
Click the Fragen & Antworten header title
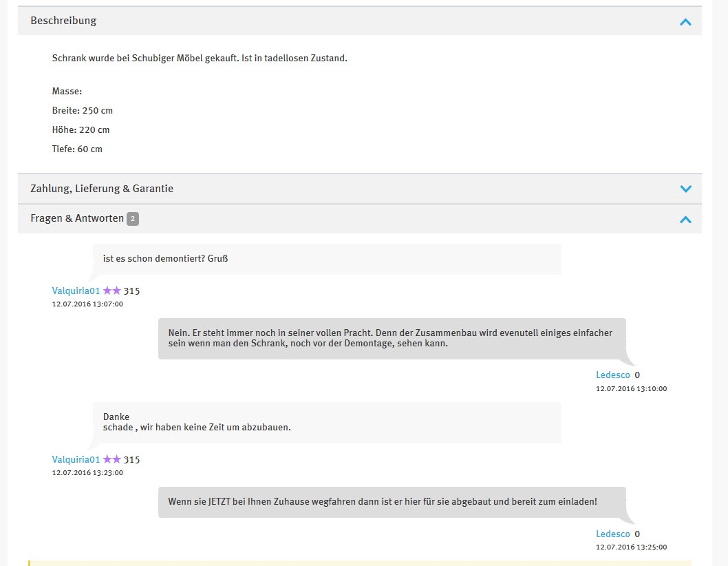pos(77,218)
